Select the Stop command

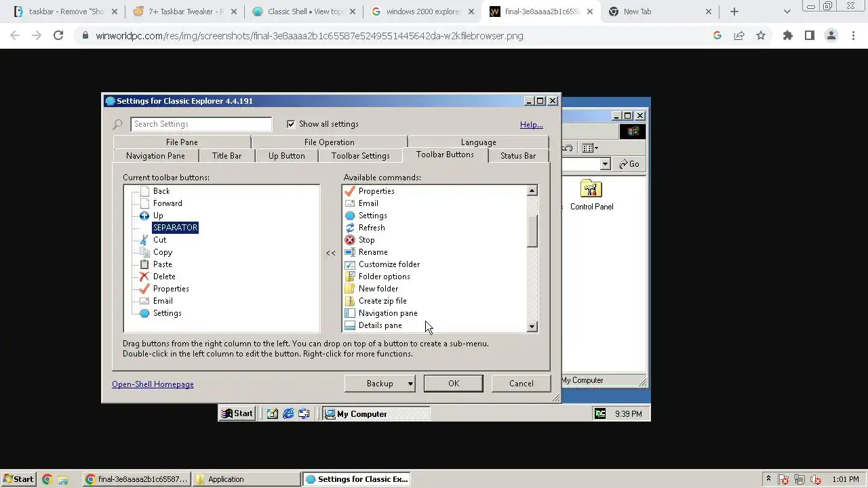(x=366, y=240)
